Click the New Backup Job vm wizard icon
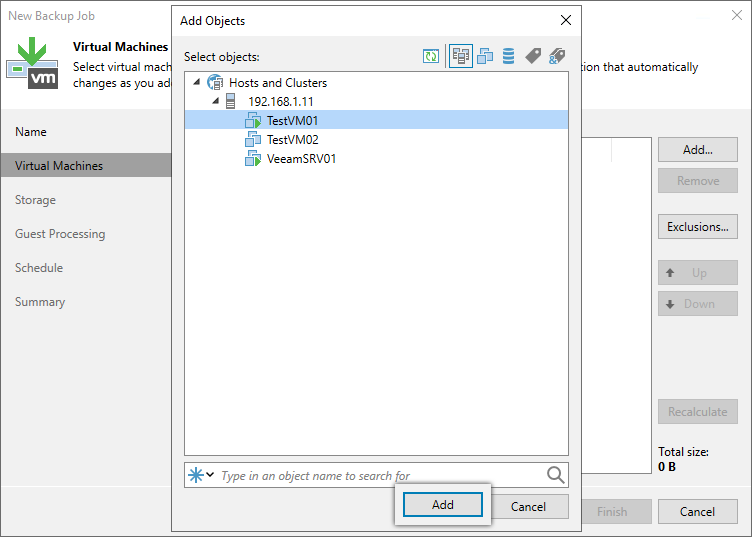Image resolution: width=752 pixels, height=537 pixels. [32, 63]
